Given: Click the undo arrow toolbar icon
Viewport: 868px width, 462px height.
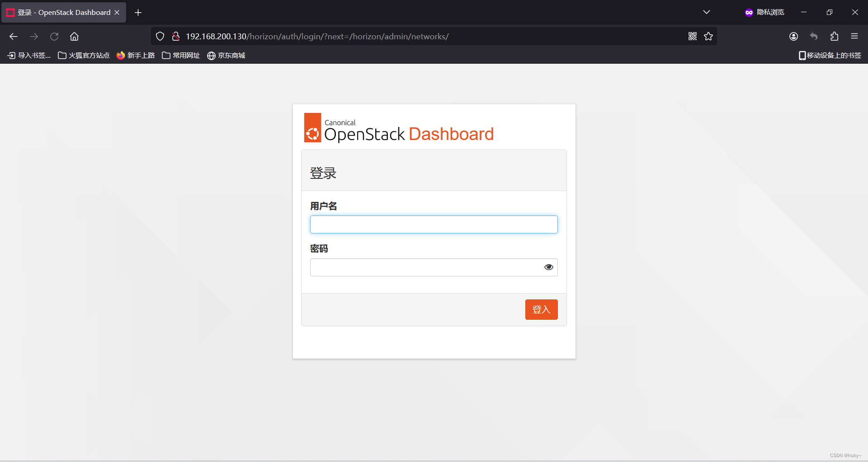Looking at the screenshot, I should [x=814, y=37].
